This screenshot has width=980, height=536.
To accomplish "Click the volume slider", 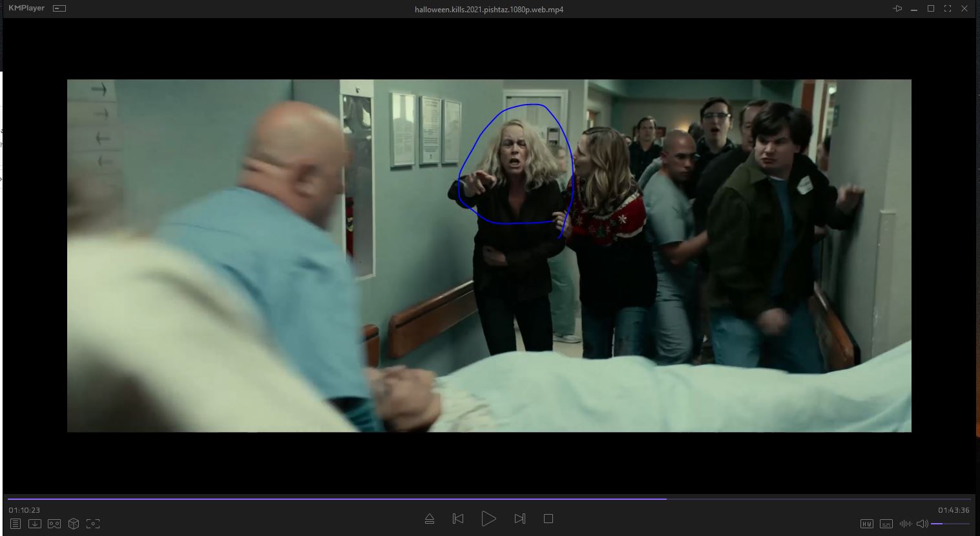I will [950, 524].
